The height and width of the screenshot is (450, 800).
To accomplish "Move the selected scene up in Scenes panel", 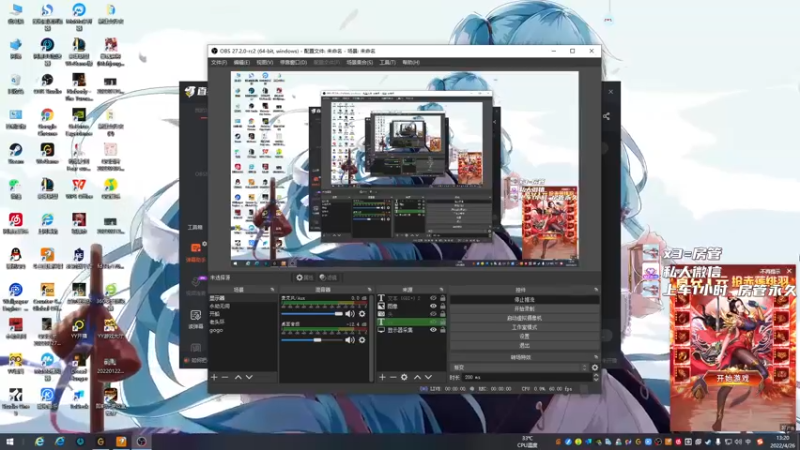I will coord(238,377).
